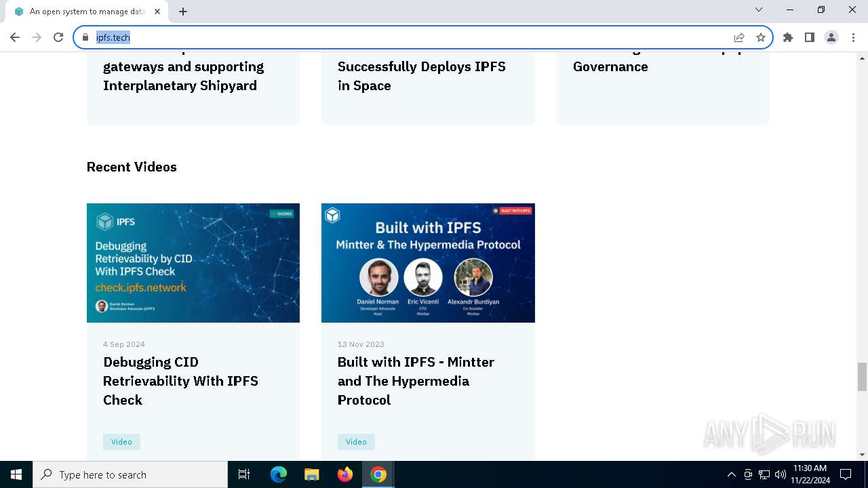The image size is (868, 488).
Task: Open the network status tray icon
Action: tap(764, 474)
